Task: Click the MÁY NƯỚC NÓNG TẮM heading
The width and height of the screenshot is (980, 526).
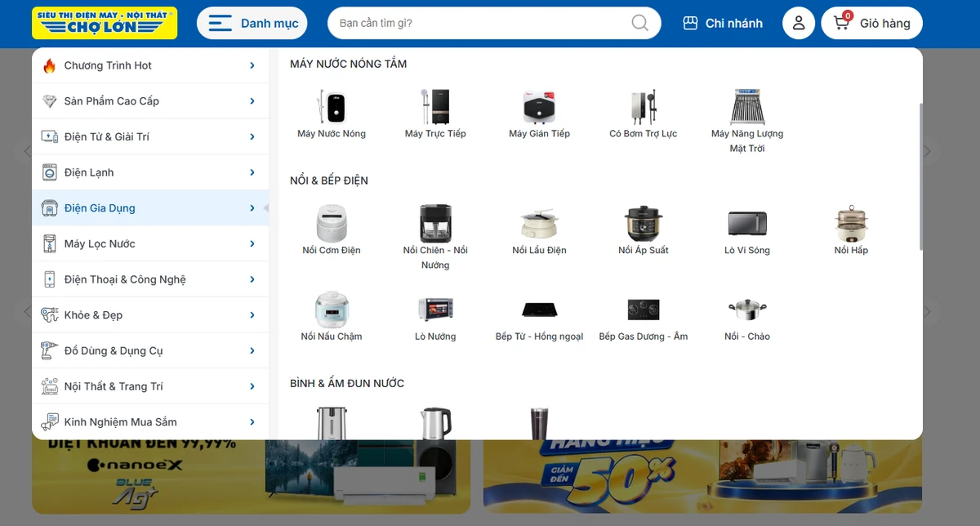Action: tap(348, 64)
